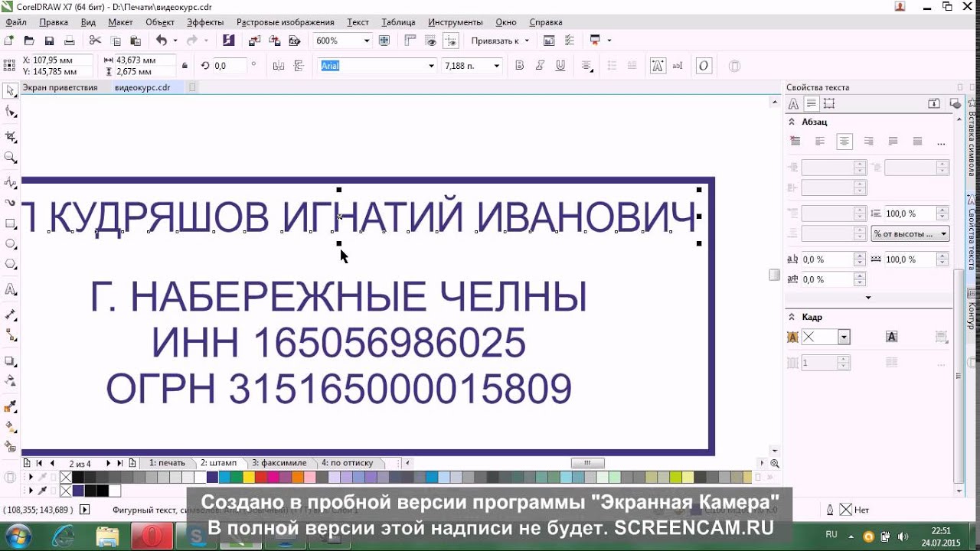This screenshot has height=551, width=980.
Task: Import a file
Action: [254, 41]
